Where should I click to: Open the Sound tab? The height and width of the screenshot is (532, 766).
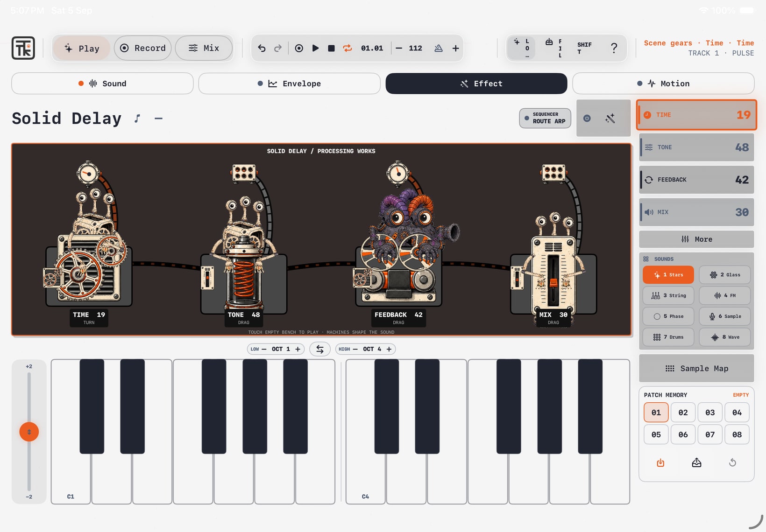coord(102,84)
